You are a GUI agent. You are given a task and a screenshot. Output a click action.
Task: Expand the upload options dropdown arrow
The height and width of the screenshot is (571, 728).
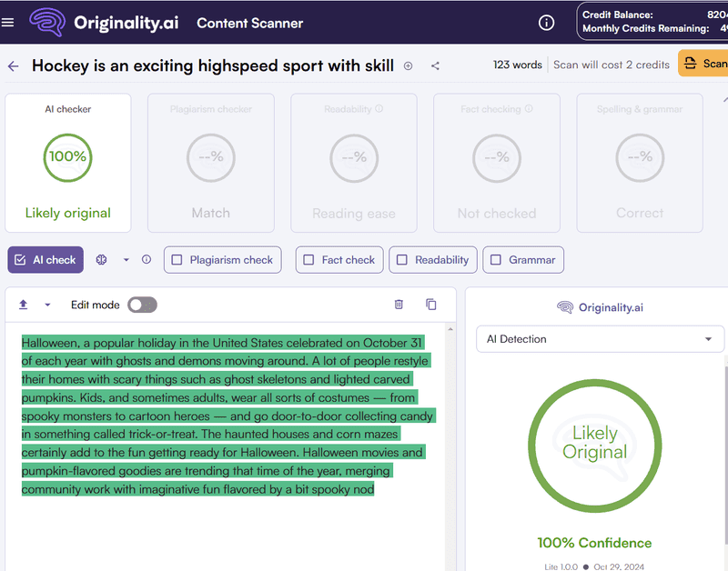pos(47,305)
